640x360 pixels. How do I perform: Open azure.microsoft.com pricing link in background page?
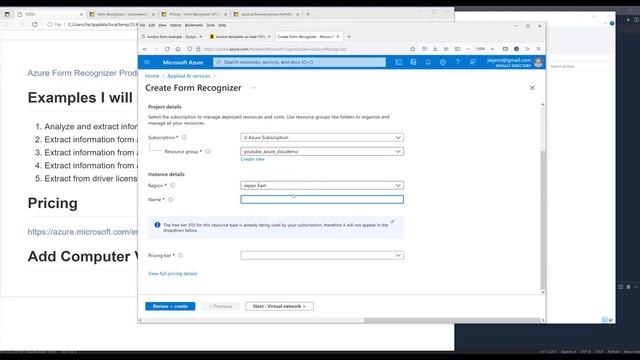click(83, 232)
